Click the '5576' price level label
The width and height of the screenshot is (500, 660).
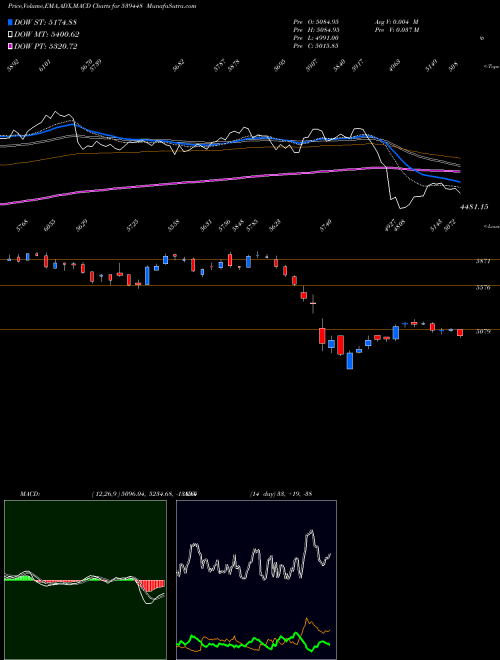[x=483, y=288]
